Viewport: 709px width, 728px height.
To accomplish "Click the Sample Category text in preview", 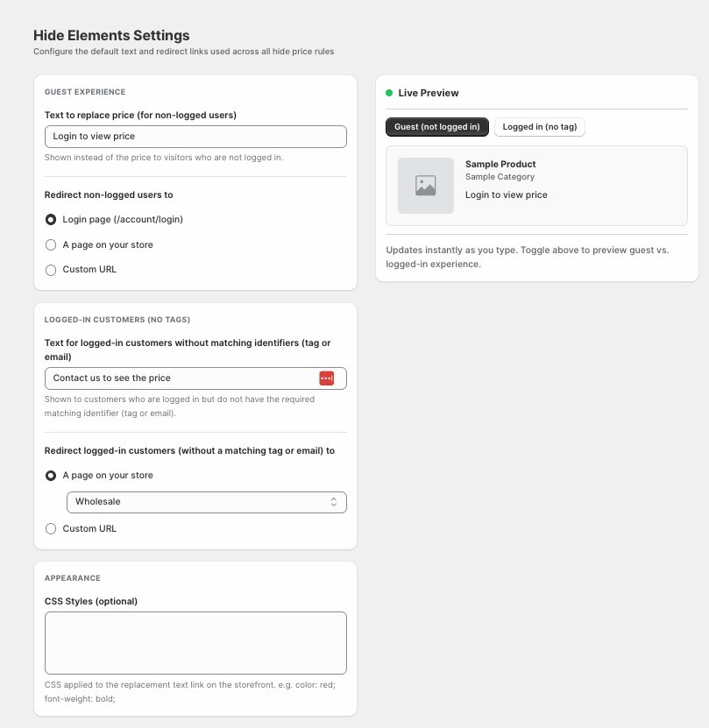I will coord(500,177).
